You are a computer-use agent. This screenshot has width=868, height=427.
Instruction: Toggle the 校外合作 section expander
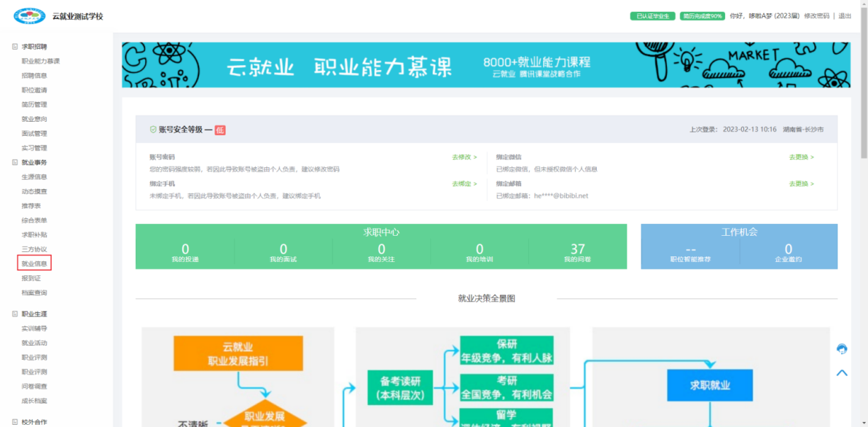click(x=15, y=422)
